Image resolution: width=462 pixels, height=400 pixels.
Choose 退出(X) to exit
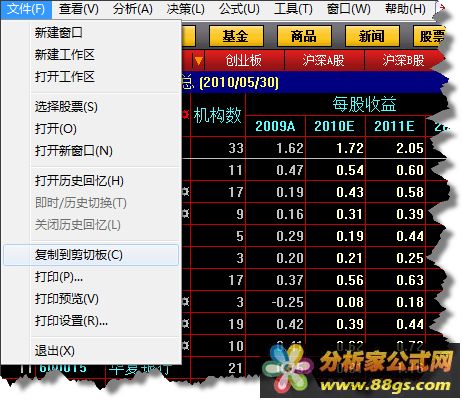[91, 351]
